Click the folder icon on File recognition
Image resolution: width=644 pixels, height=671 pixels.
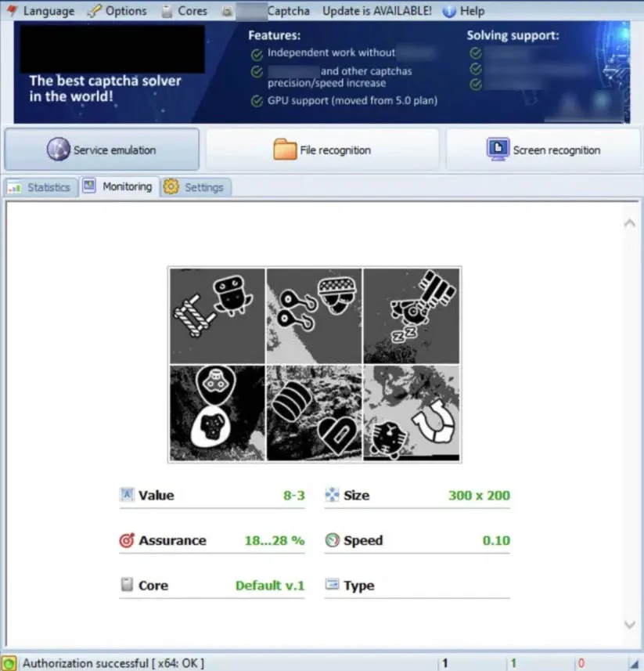point(285,150)
